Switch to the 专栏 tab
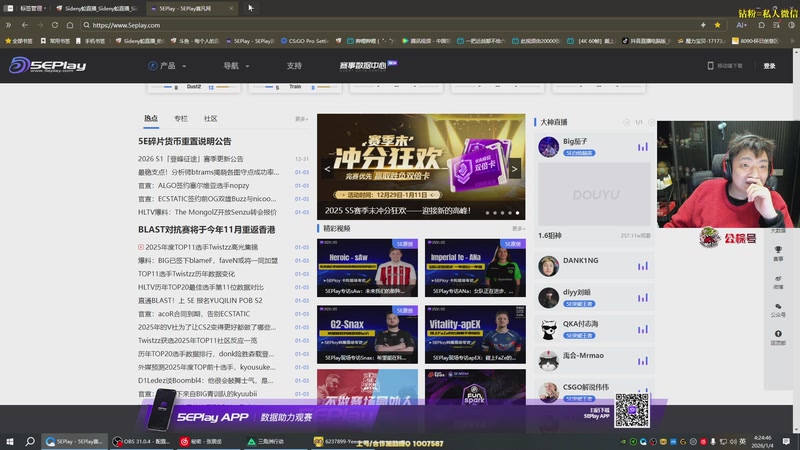800x450 pixels. 181,118
